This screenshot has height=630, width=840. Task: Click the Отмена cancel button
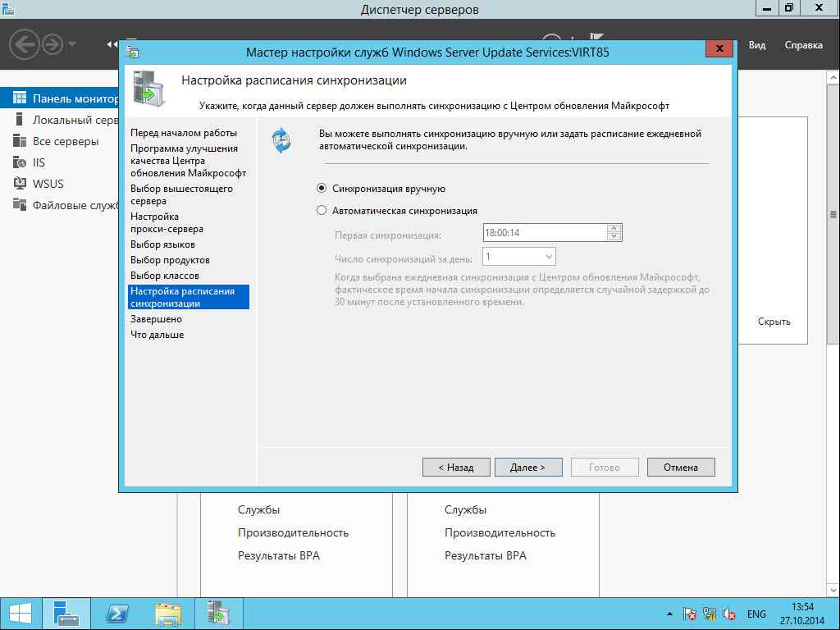(681, 467)
